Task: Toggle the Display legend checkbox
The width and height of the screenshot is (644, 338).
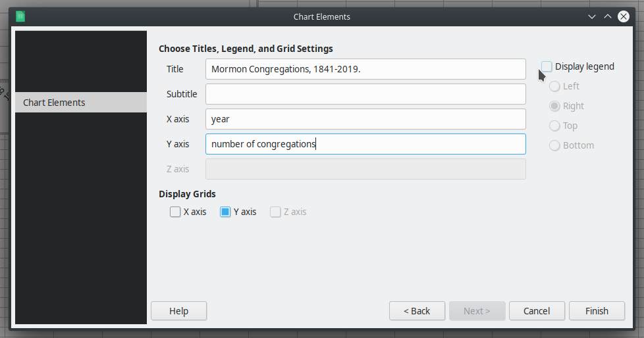Action: click(547, 66)
